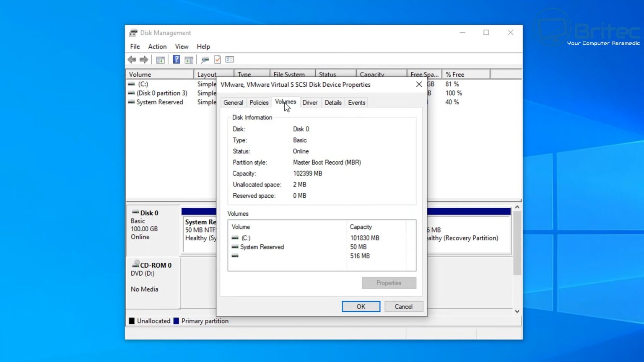Click the Forward arrow toolbar icon
The height and width of the screenshot is (362, 644).
[x=144, y=59]
